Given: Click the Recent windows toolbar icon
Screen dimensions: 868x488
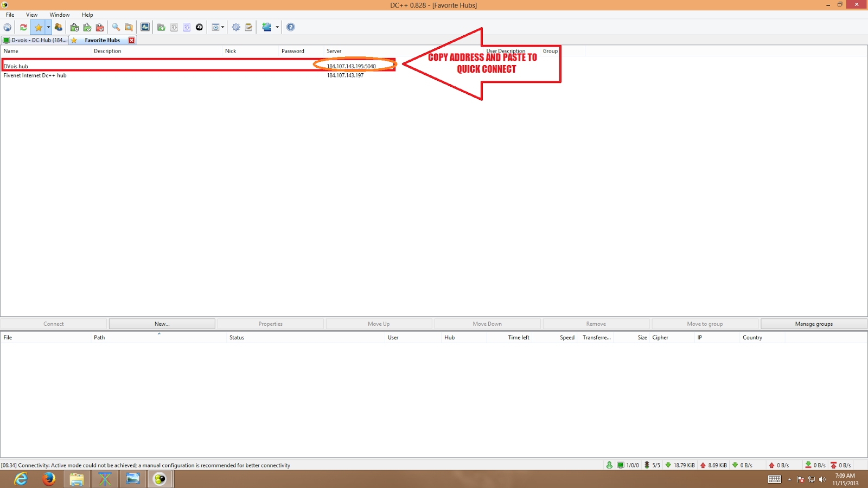Looking at the screenshot, I should [x=215, y=27].
